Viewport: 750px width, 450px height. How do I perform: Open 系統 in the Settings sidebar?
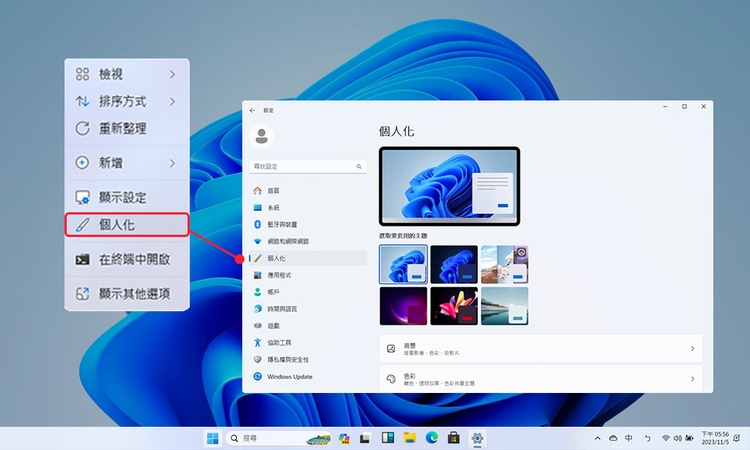[308, 208]
